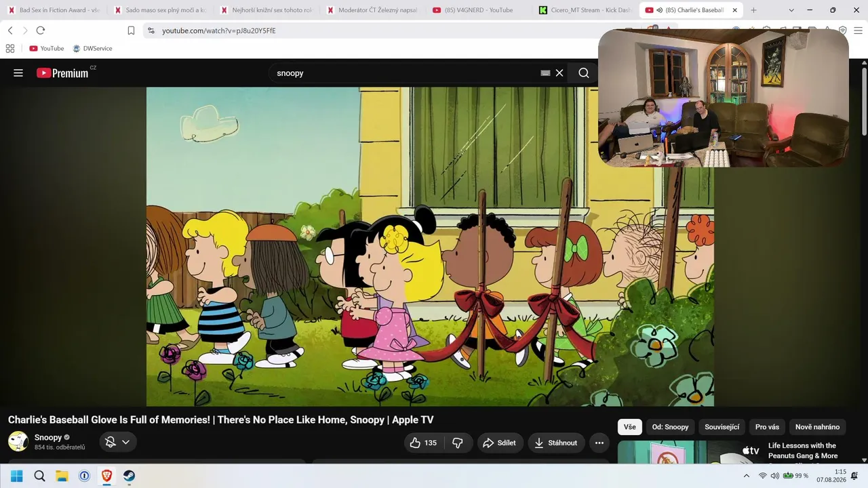Open the tab search dropdown
This screenshot has height=488, width=868.
(x=792, y=10)
